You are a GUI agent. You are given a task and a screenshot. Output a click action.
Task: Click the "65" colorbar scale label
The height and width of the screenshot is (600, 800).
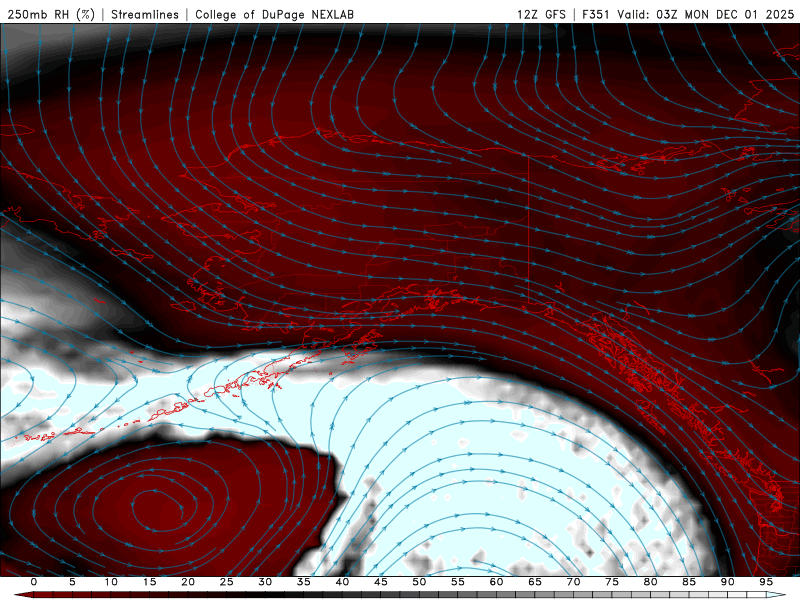[535, 582]
